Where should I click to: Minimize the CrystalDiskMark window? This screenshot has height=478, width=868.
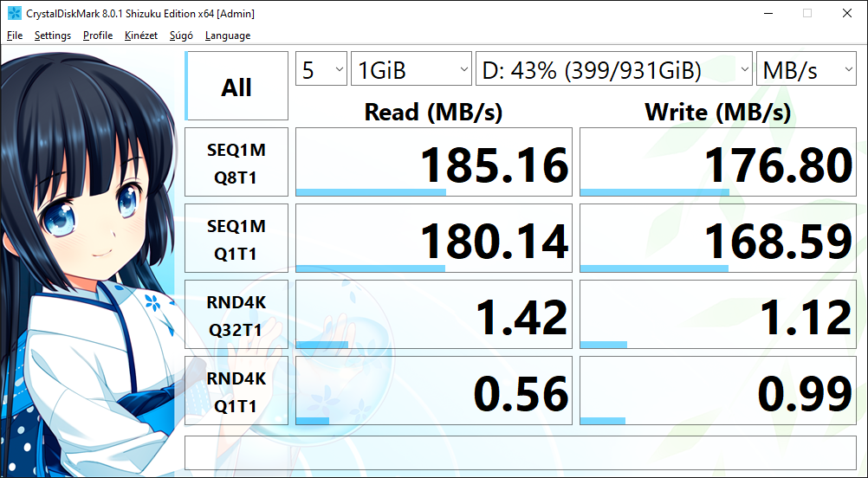point(768,13)
